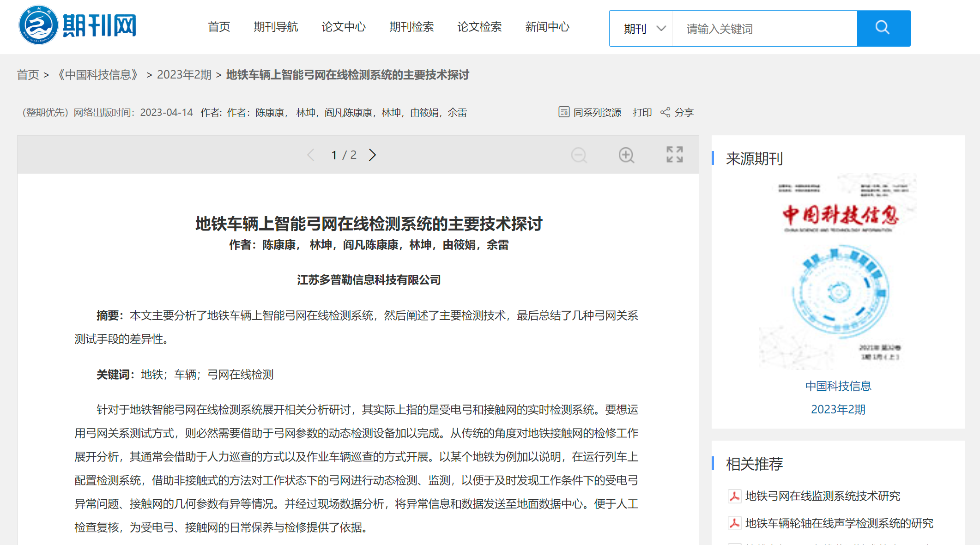Open the 首页 navigation menu item
Viewport: 980px width, 545px height.
[219, 27]
